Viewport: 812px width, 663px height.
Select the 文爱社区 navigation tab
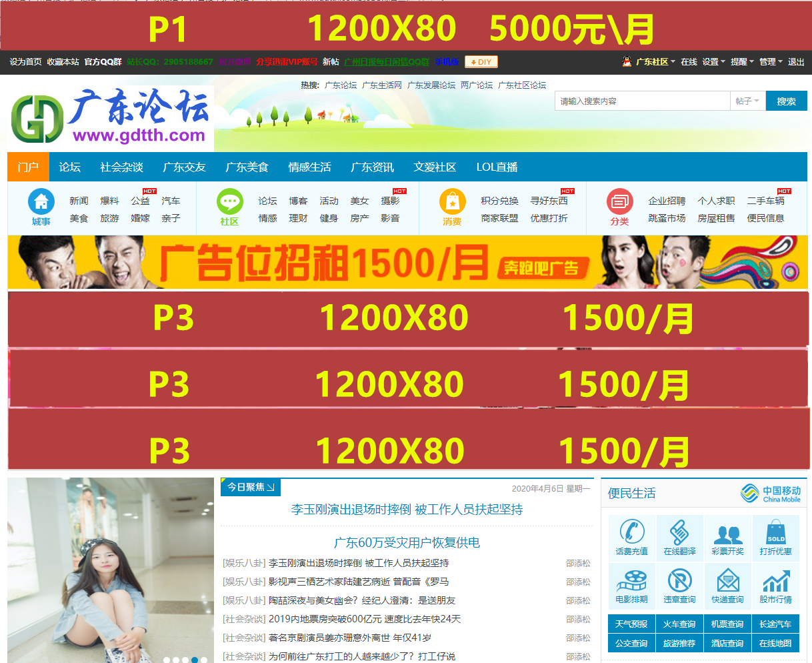click(435, 167)
